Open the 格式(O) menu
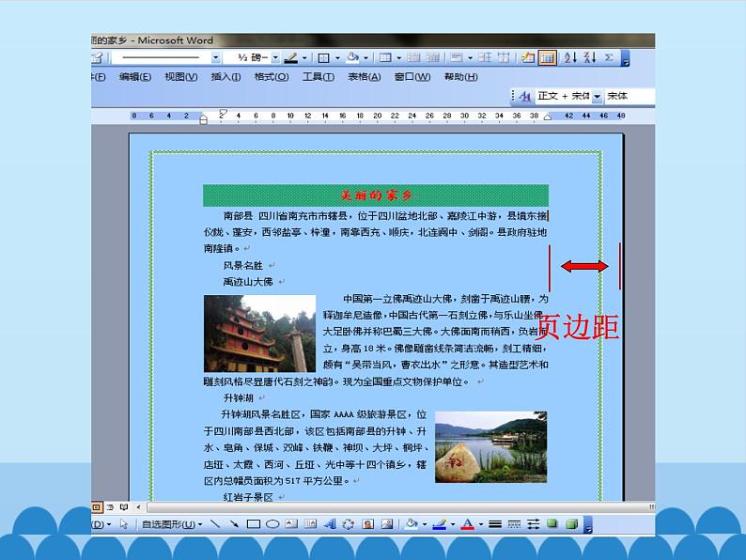The width and height of the screenshot is (746, 560). tap(272, 77)
